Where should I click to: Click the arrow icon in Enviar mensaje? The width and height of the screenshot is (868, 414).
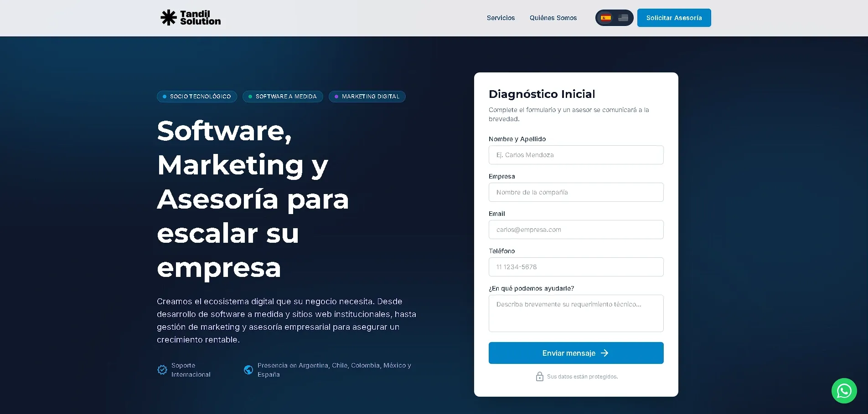pyautogui.click(x=604, y=353)
